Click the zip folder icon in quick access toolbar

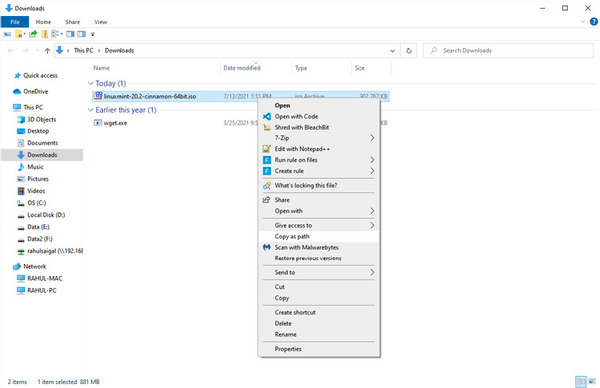tap(45, 34)
